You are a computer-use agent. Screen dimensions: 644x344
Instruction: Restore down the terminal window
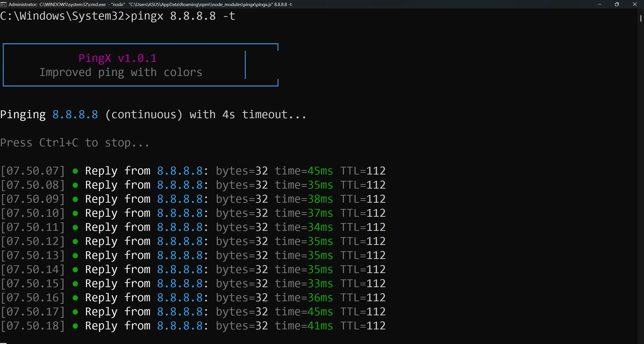(x=617, y=4)
